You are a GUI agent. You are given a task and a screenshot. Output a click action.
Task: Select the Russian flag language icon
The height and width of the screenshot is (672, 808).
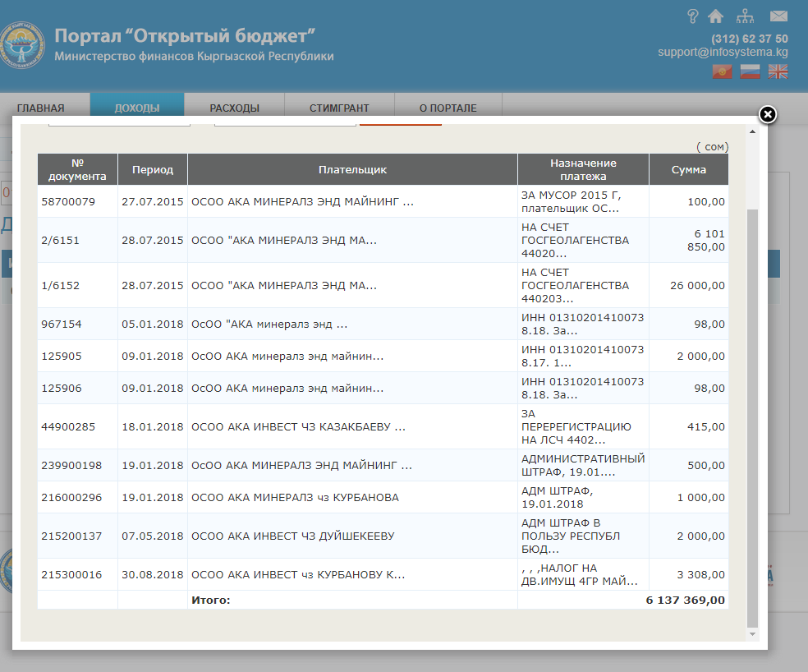[x=750, y=71]
